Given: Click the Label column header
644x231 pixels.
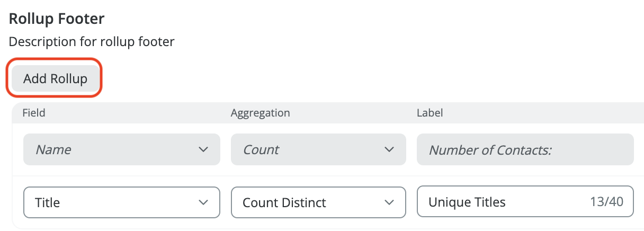Looking at the screenshot, I should [x=430, y=113].
